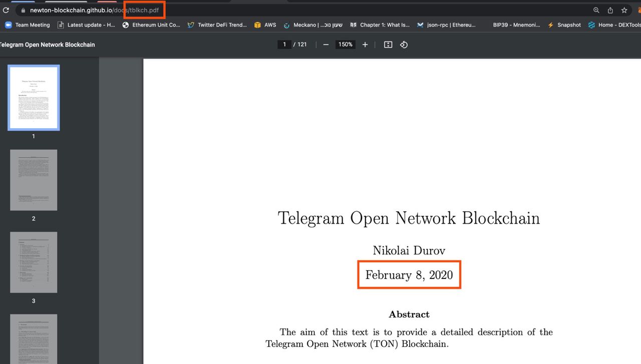Viewport: 641px width, 364px height.
Task: Click the Twitter bird icon in bookmarks bar
Action: [x=191, y=25]
